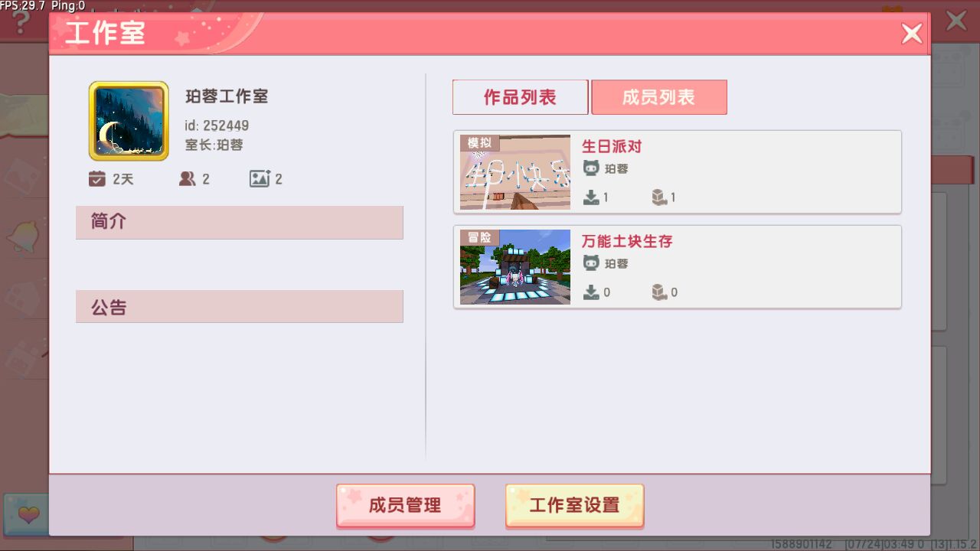Click the download icon under 万能土块生存
Screen dimensions: 980x551
[x=591, y=292]
